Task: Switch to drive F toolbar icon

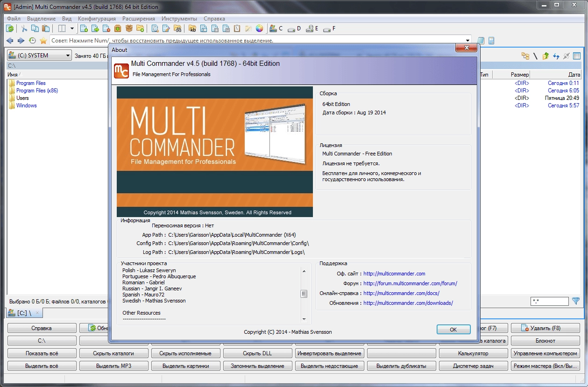Action: [x=329, y=28]
